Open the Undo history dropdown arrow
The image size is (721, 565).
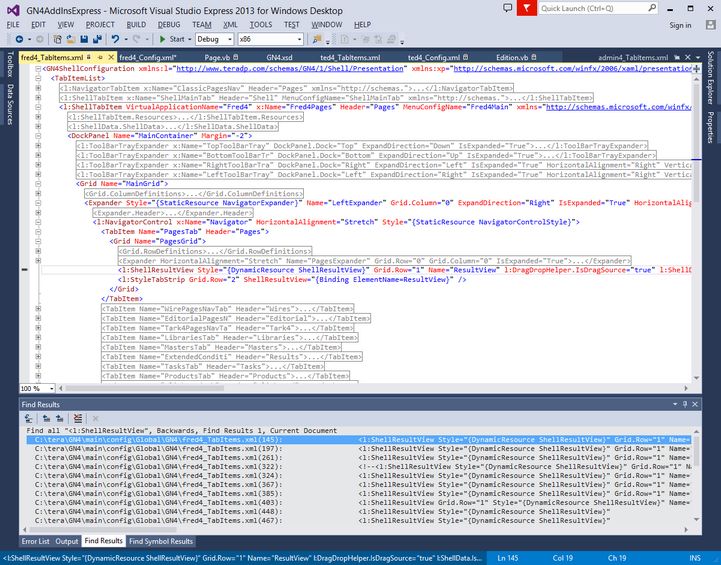pyautogui.click(x=126, y=40)
